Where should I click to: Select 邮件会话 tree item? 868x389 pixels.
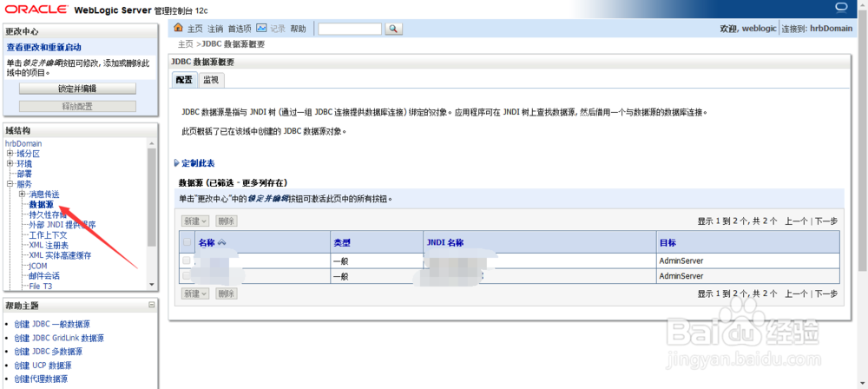click(44, 276)
